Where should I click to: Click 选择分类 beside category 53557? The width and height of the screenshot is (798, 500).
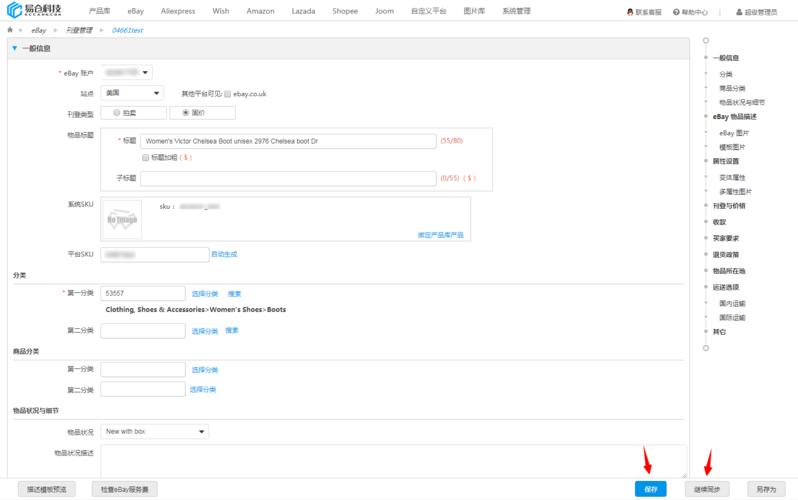(x=205, y=294)
